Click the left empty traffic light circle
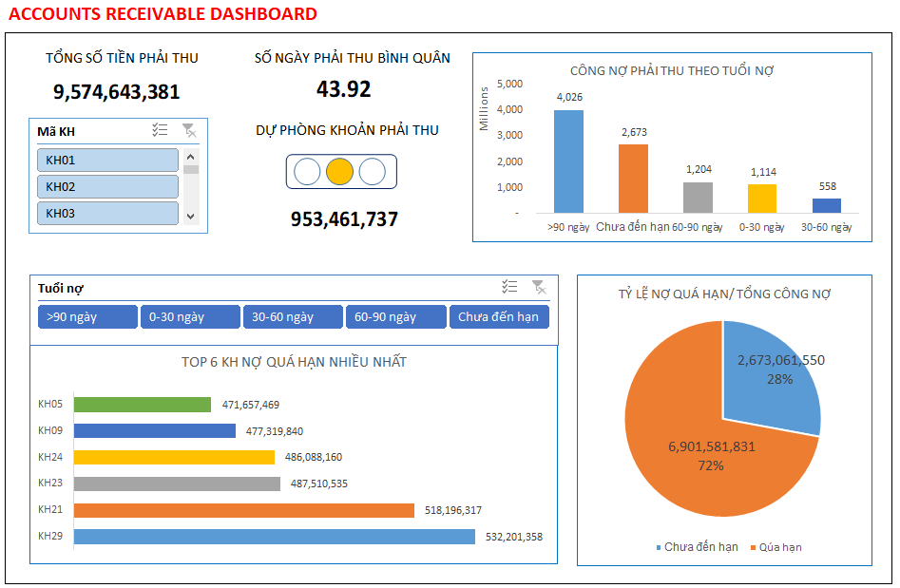The height and width of the screenshot is (588, 900). [x=307, y=172]
